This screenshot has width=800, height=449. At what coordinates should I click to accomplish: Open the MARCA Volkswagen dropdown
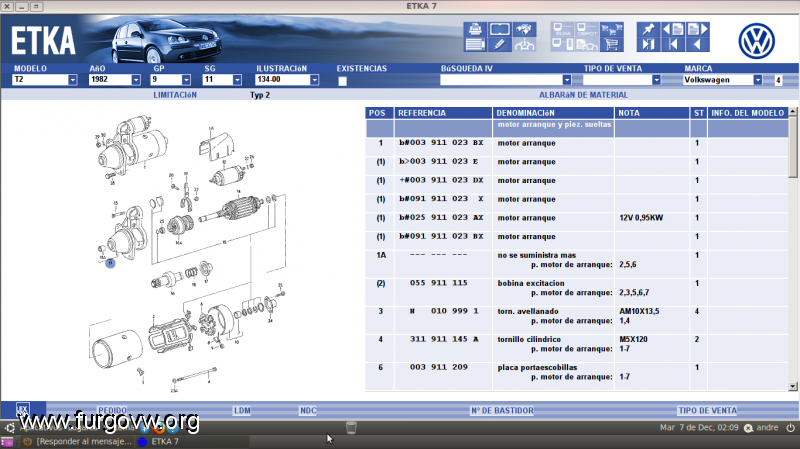point(758,80)
